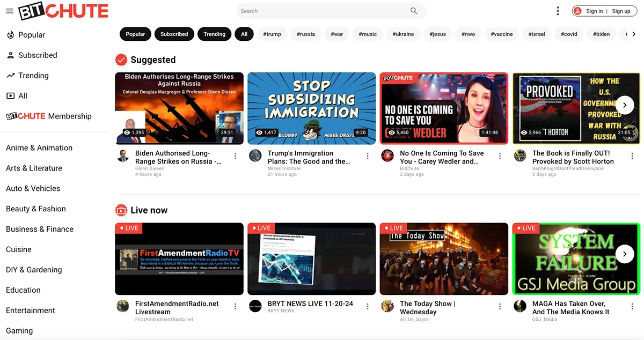Click the BRYT NEWS channel avatar
The image size is (644, 340).
tap(255, 306)
